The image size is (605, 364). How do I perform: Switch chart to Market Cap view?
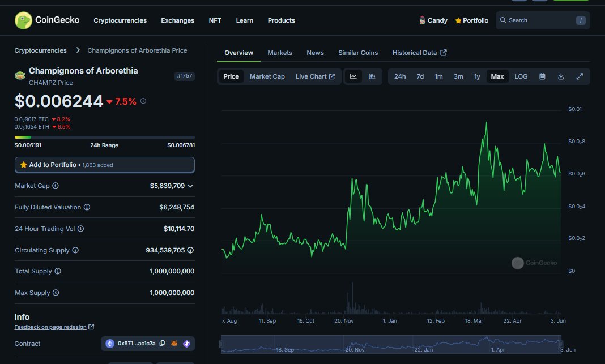click(x=267, y=76)
